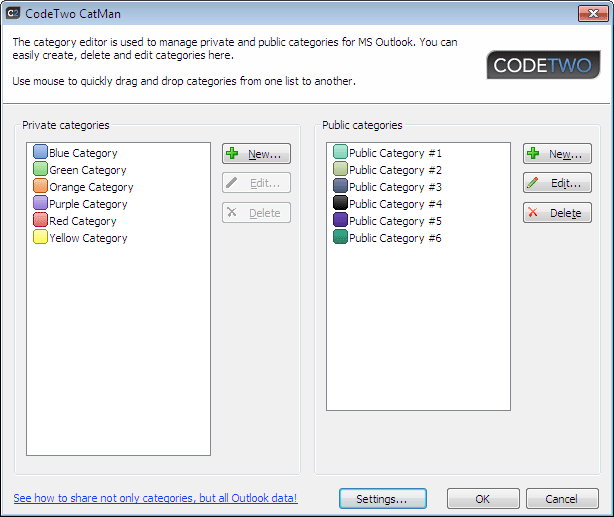Confirm changes with the OK button
This screenshot has height=517, width=614.
point(483,498)
